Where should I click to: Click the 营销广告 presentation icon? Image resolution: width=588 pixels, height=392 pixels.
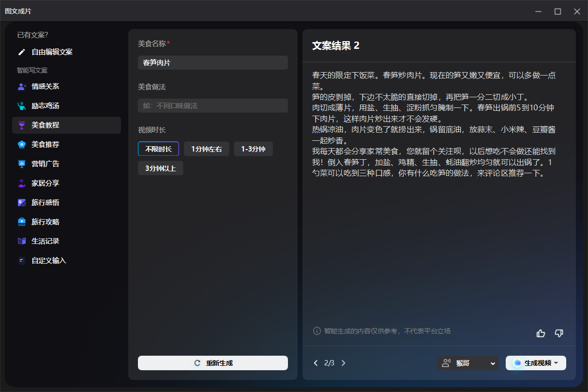[x=22, y=164]
